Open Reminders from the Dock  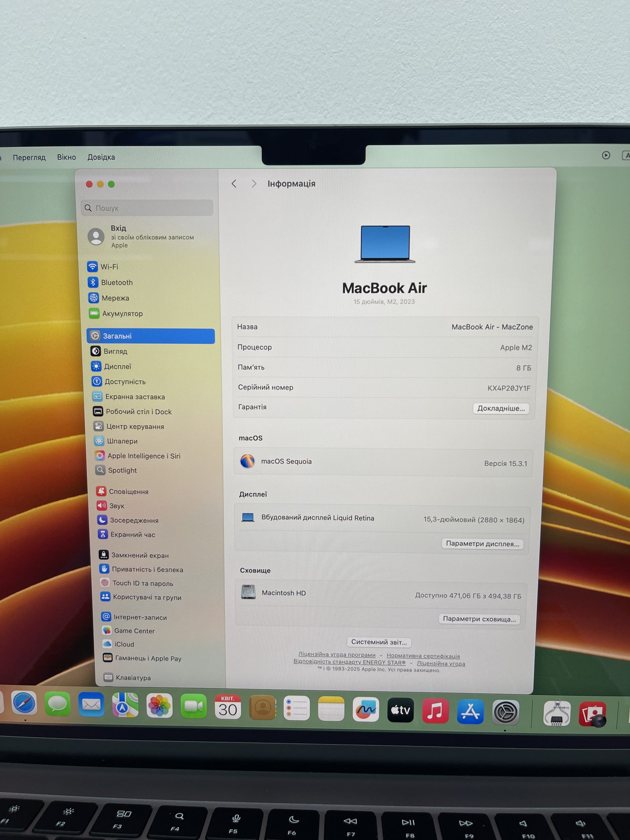coord(297,708)
